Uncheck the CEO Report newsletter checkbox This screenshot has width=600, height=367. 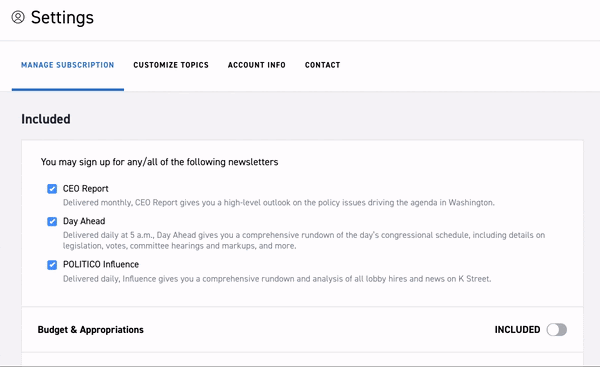coord(52,189)
